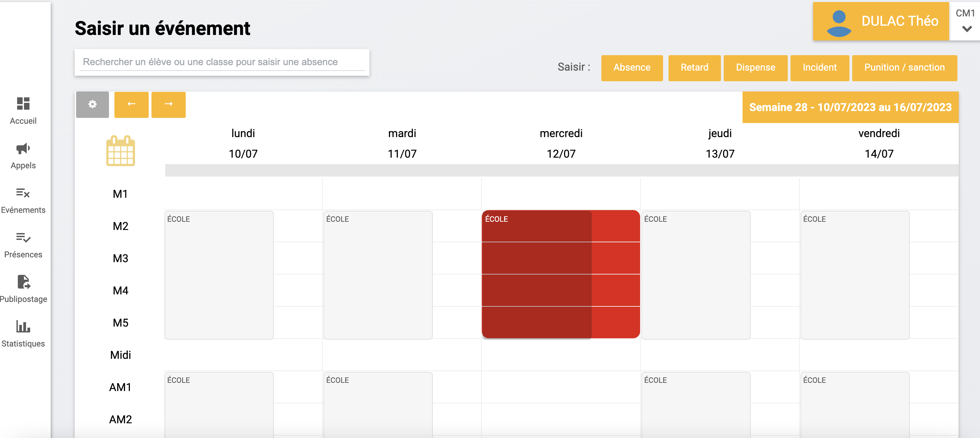Click the AM2 time slot label

[120, 419]
